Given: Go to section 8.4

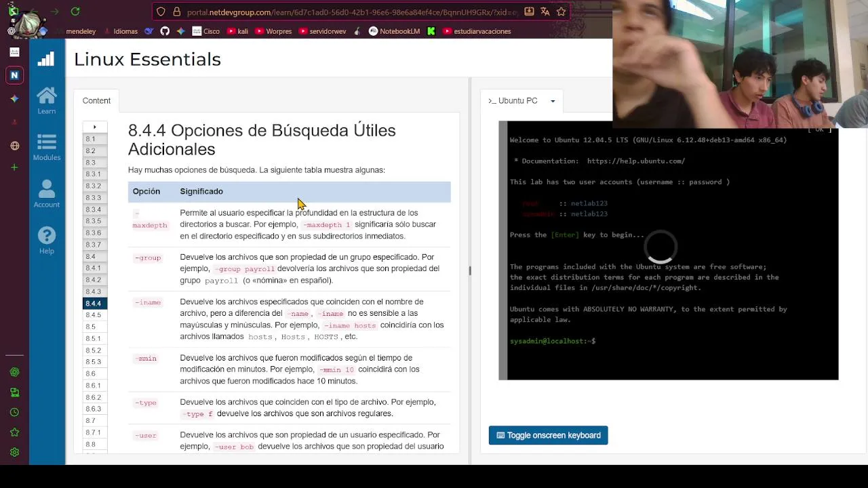Looking at the screenshot, I should (x=95, y=256).
